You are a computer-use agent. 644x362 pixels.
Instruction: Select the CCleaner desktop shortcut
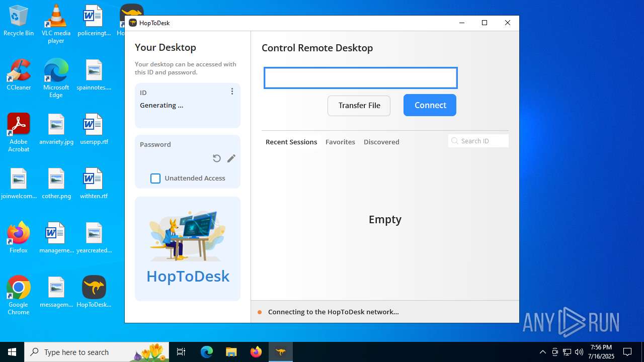(19, 75)
